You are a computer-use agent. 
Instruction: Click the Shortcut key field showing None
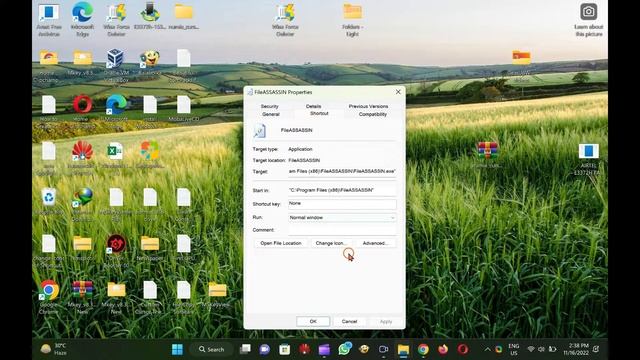tap(342, 204)
